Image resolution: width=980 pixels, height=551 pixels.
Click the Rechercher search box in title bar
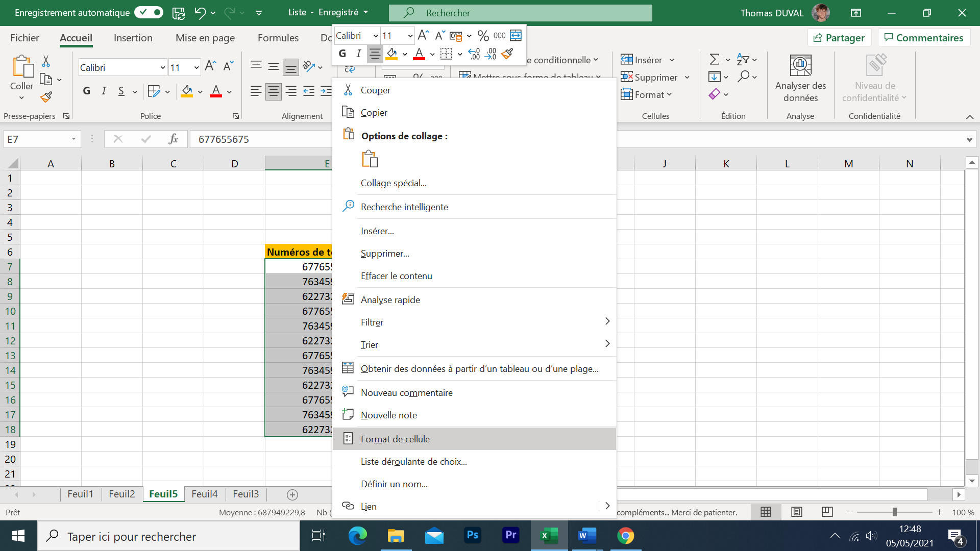click(x=521, y=13)
